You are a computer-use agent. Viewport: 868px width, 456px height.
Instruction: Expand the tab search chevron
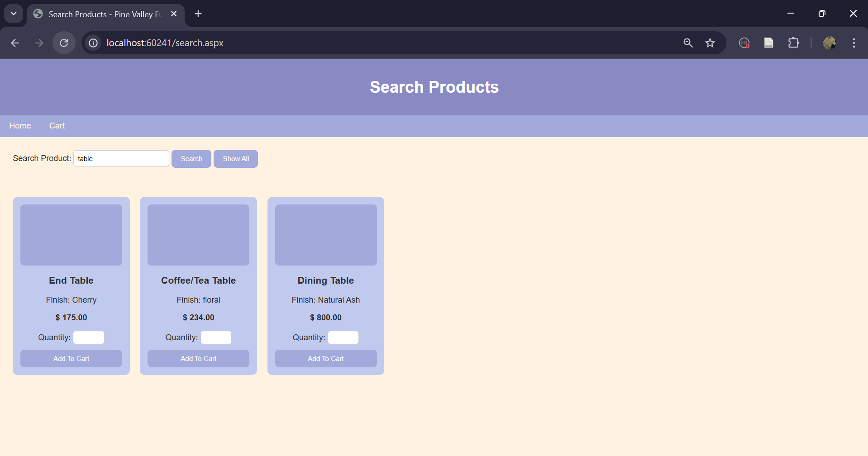13,14
